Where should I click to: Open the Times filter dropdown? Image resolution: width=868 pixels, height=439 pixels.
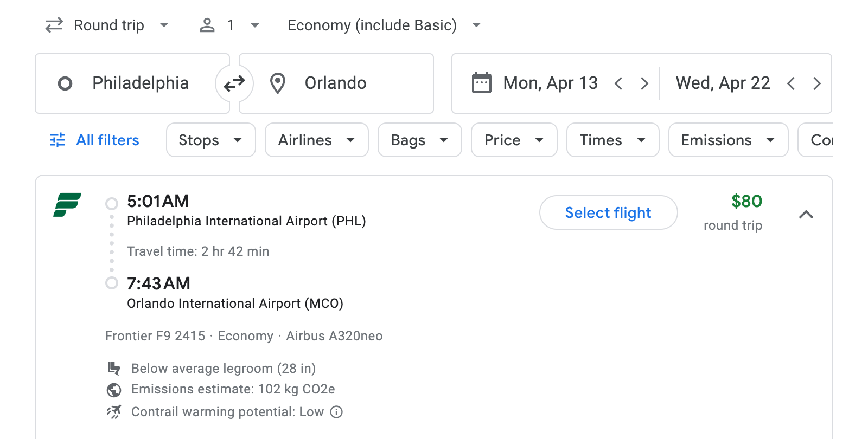click(612, 140)
